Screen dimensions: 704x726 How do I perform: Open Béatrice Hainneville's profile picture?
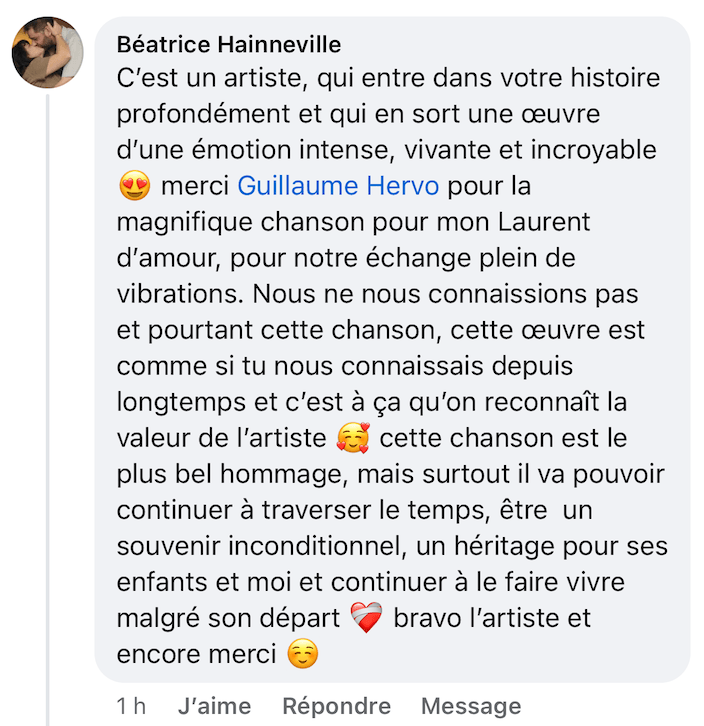[x=47, y=52]
